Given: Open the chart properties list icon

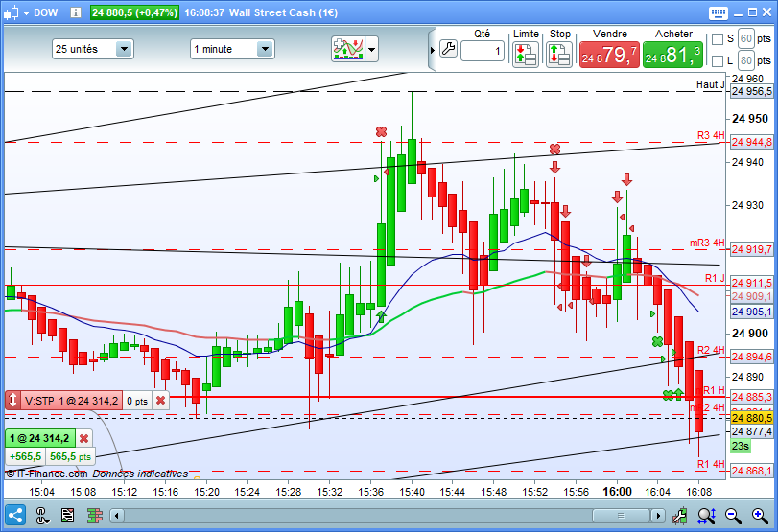Looking at the screenshot, I should tap(67, 516).
